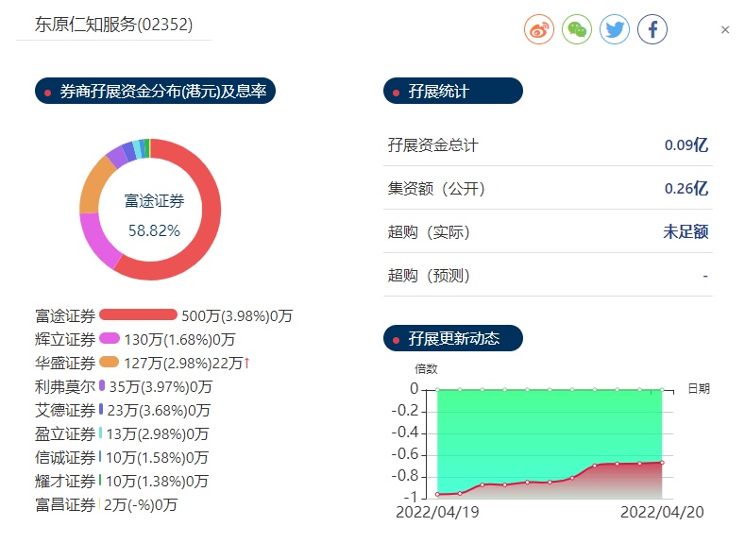The image size is (745, 560).
Task: Click the 超购（预测） row label
Action: pyautogui.click(x=429, y=275)
